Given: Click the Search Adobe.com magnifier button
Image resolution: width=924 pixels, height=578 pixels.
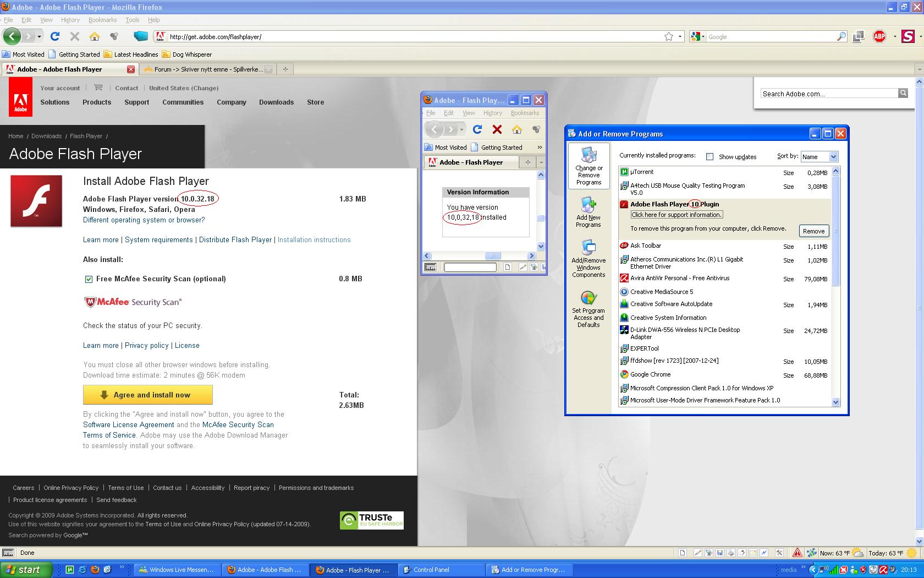Looking at the screenshot, I should coord(903,93).
